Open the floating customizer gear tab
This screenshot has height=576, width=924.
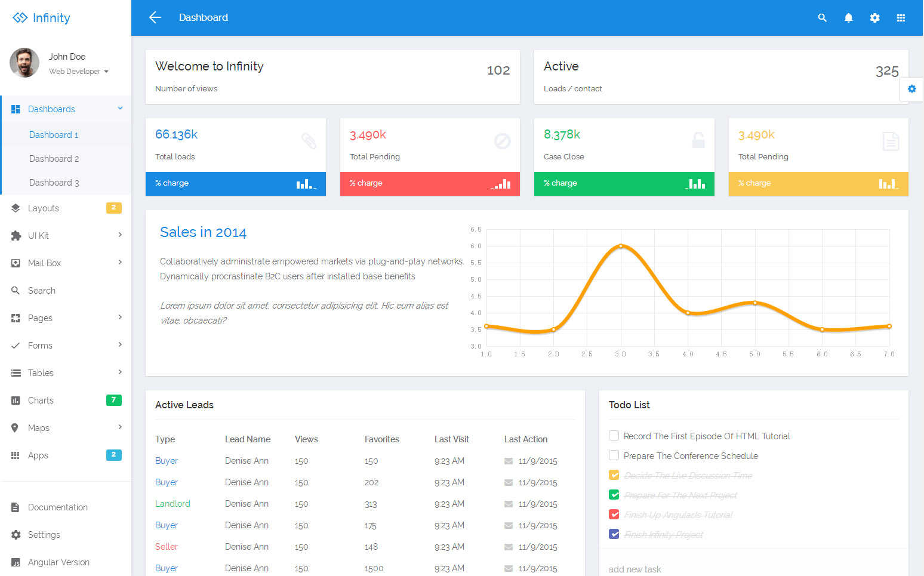911,89
